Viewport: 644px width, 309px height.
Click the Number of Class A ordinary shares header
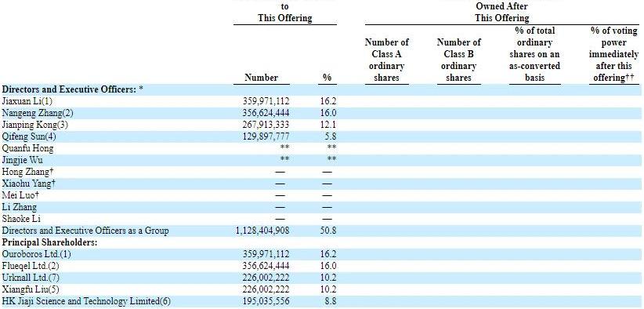[386, 60]
